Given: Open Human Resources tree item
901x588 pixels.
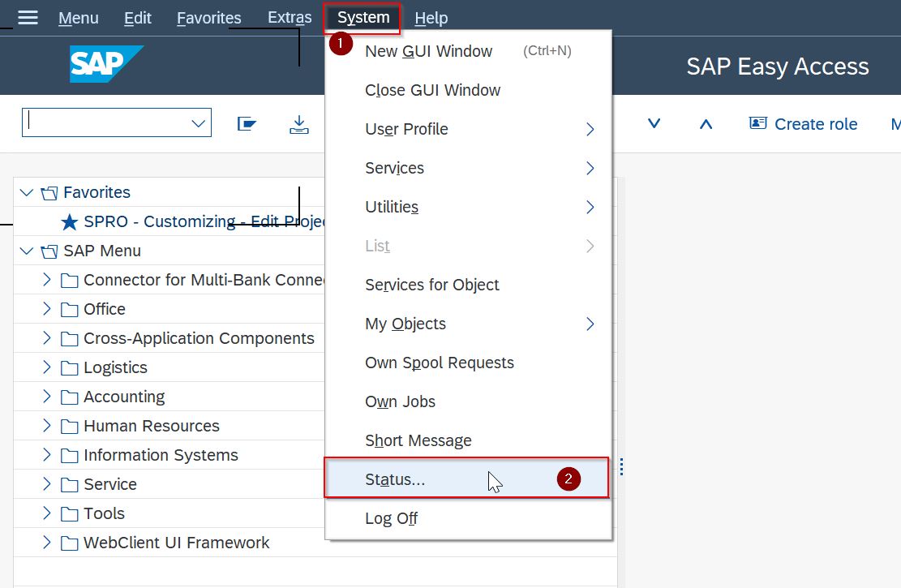Looking at the screenshot, I should 151,426.
